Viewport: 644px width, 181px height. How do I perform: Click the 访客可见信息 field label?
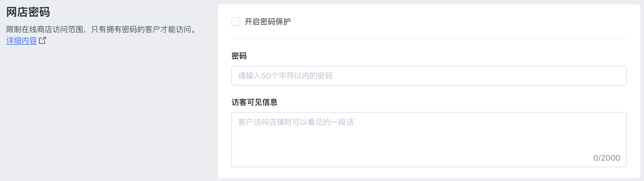point(254,102)
